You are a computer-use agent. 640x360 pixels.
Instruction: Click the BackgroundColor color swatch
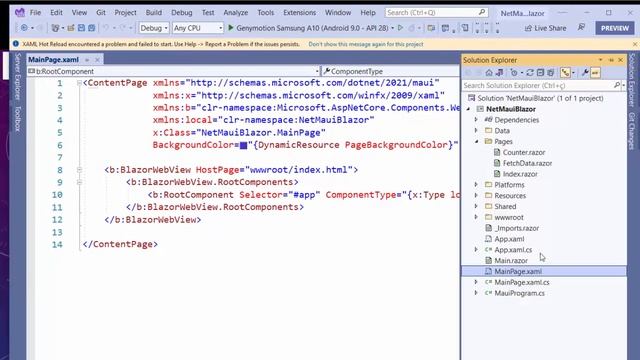(244, 145)
